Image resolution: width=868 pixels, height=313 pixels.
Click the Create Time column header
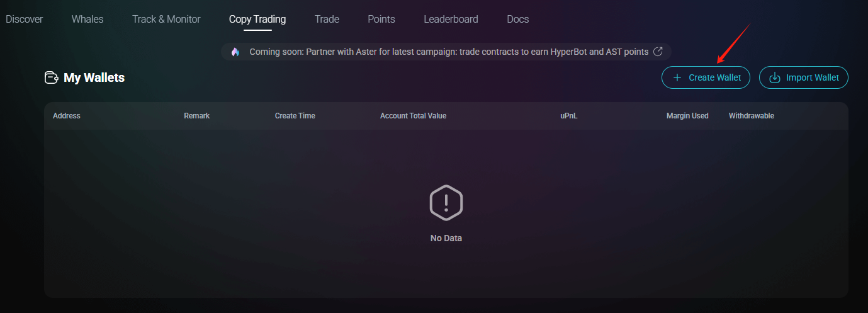pyautogui.click(x=295, y=116)
